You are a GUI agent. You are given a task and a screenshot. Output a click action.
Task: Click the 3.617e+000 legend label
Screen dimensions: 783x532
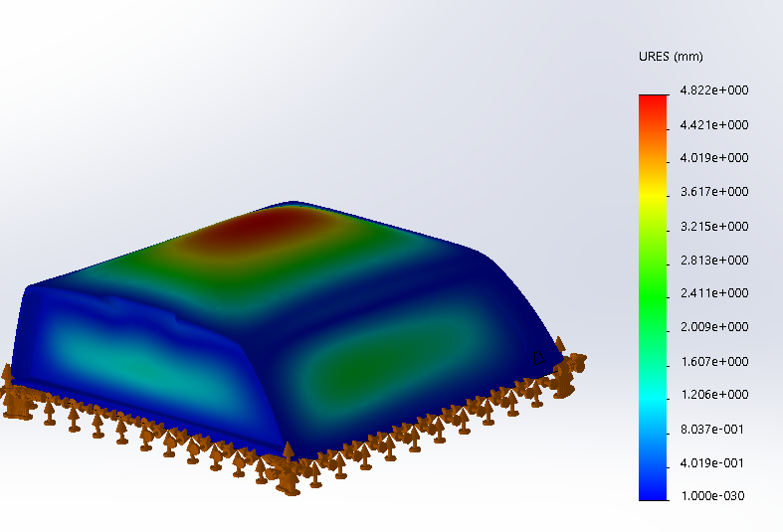pos(713,192)
